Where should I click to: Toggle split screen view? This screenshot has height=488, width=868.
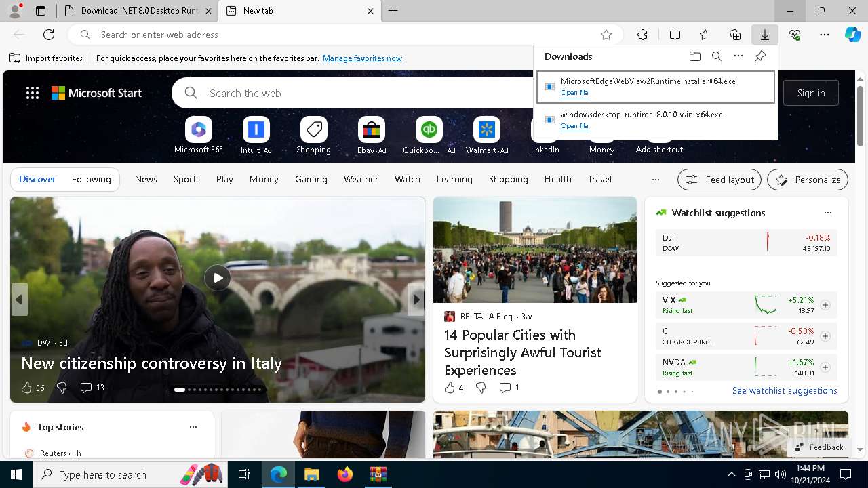coord(675,35)
